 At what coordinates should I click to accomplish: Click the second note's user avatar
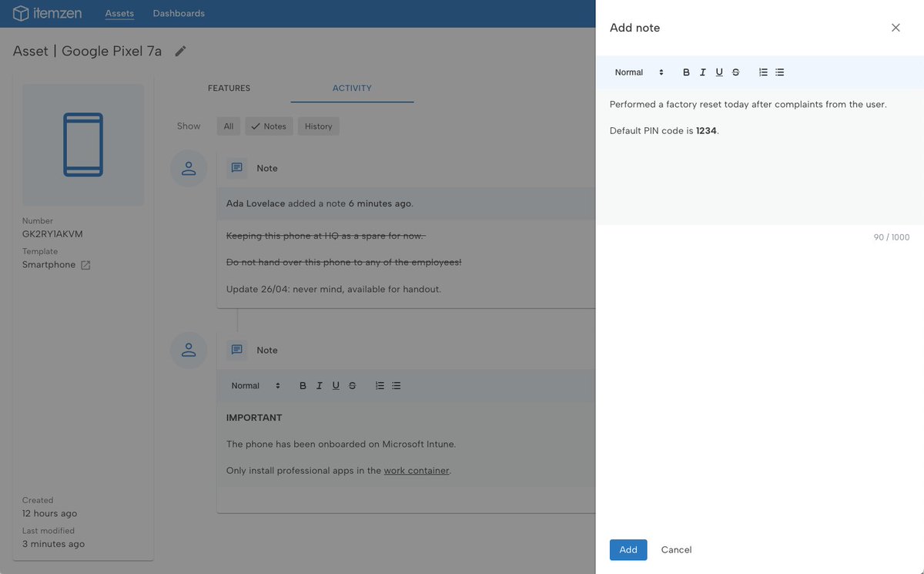pos(189,350)
